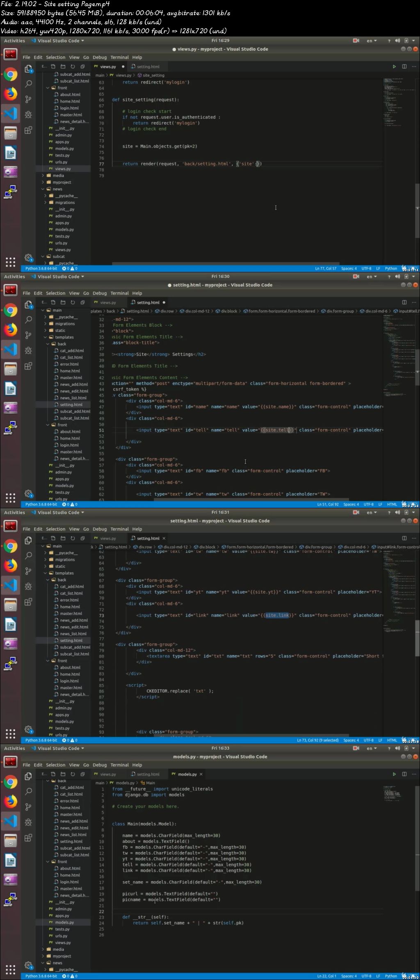
Task: Click Split Editor icon in the 16:29 window
Action: pyautogui.click(x=404, y=66)
